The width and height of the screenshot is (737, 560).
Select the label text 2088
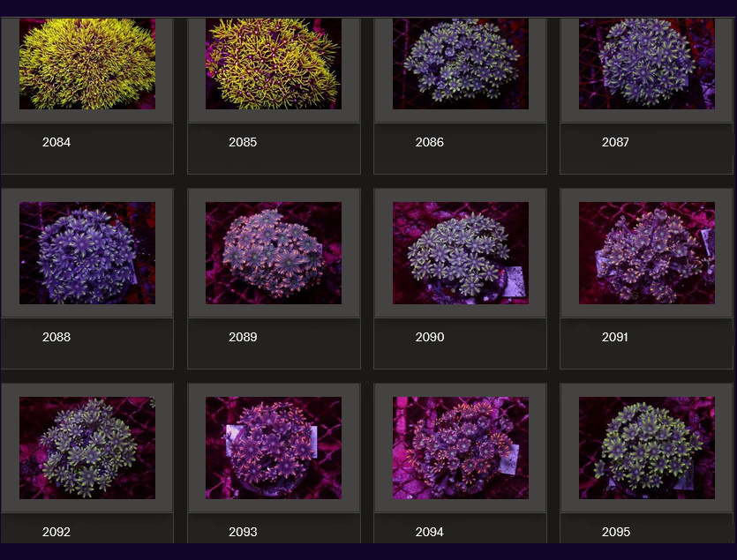coord(56,337)
